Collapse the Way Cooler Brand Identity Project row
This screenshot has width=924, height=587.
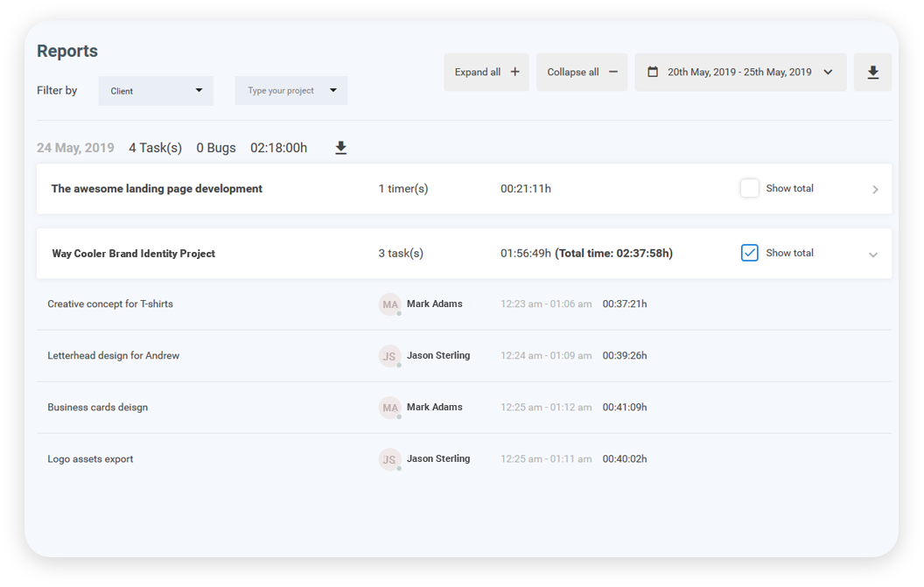pos(872,255)
